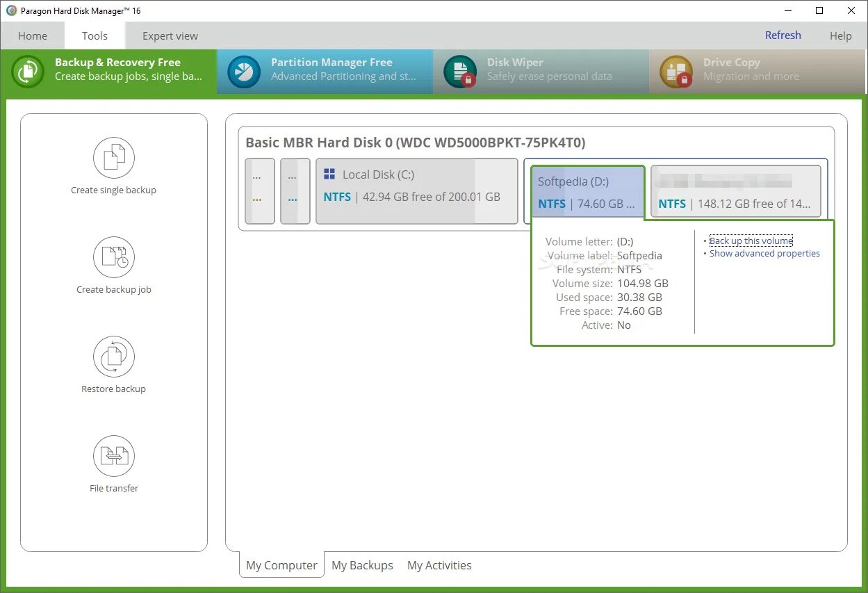Viewport: 868px width, 593px height.
Task: Click the Windows logo on Local Disk (C:)
Action: pos(329,174)
